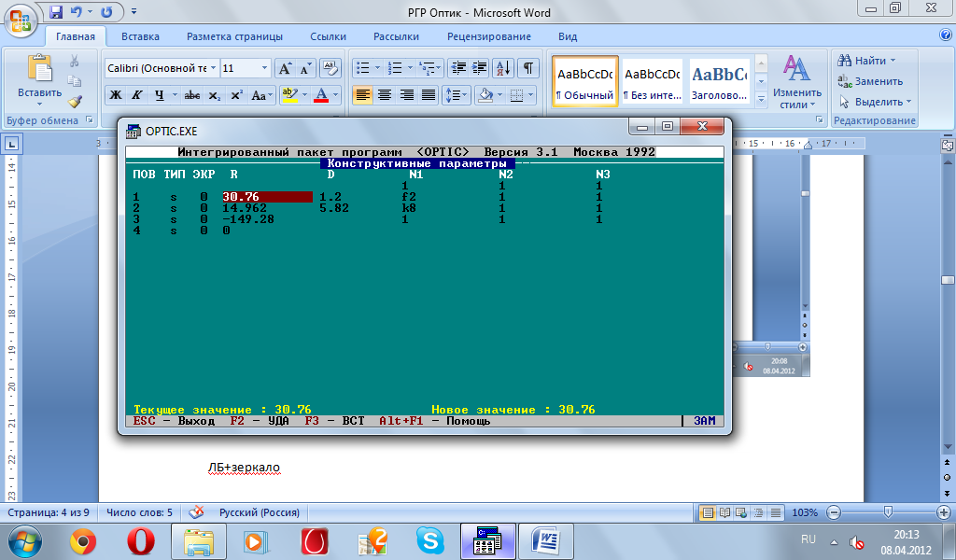Image resolution: width=956 pixels, height=560 pixels.
Task: Toggle bold (Ж) formatting
Action: pyautogui.click(x=115, y=95)
